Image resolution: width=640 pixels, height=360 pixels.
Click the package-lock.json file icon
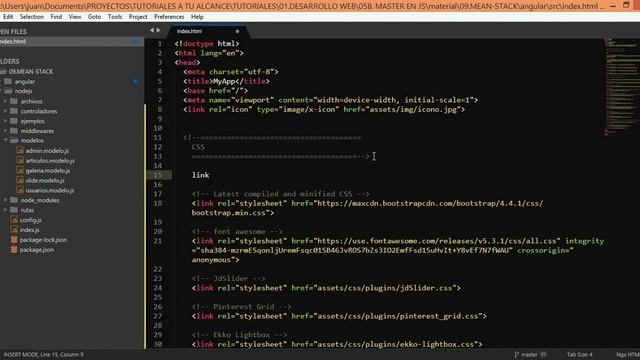tap(14, 240)
